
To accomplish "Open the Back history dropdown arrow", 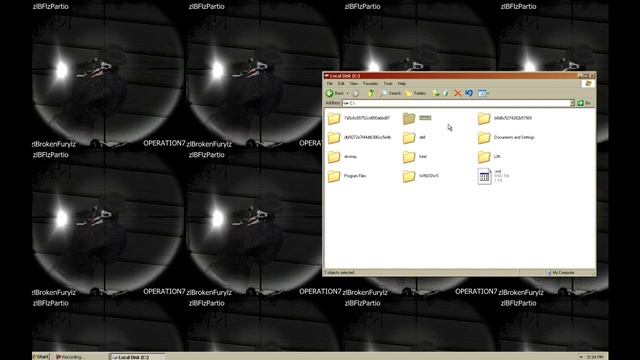I will click(x=348, y=93).
